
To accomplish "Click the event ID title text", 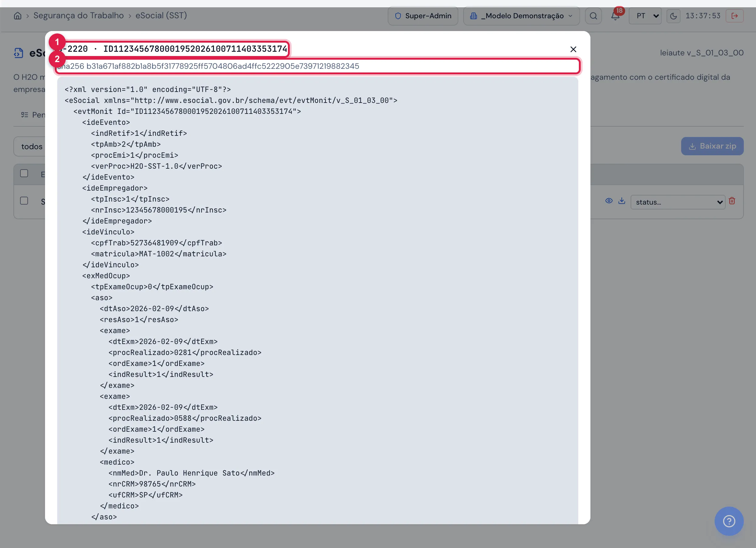I will 172,49.
